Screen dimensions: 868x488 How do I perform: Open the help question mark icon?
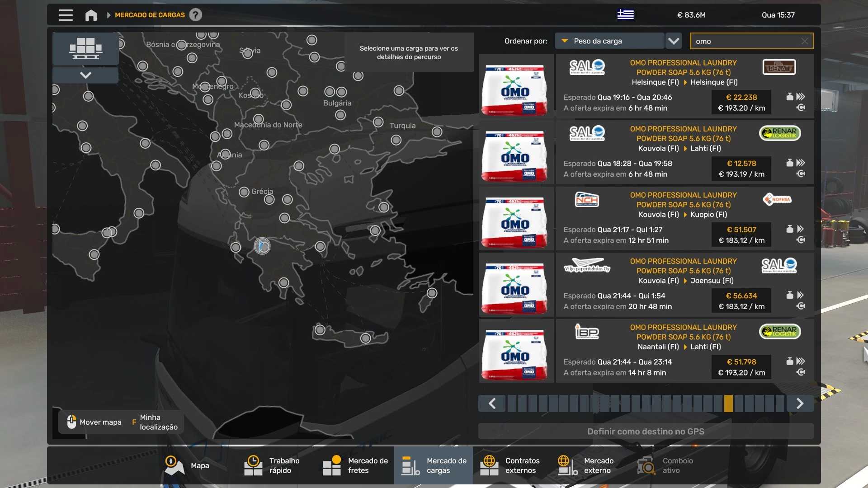click(x=195, y=15)
